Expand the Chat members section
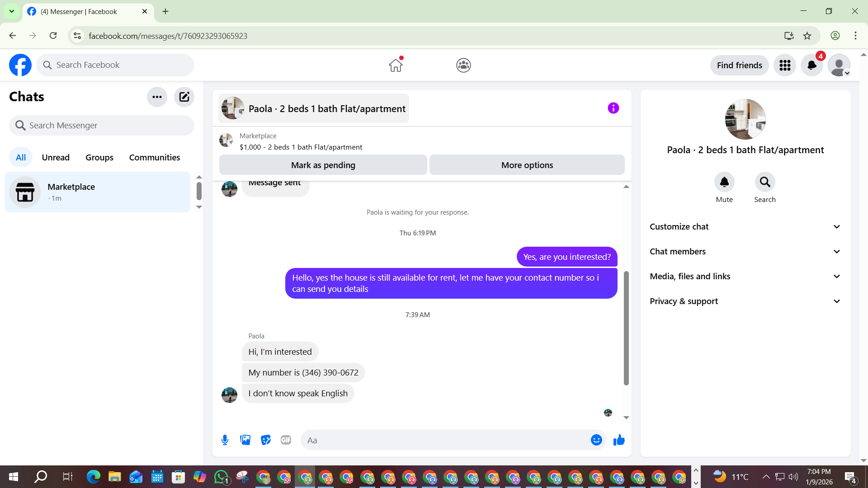868x488 pixels. (745, 252)
